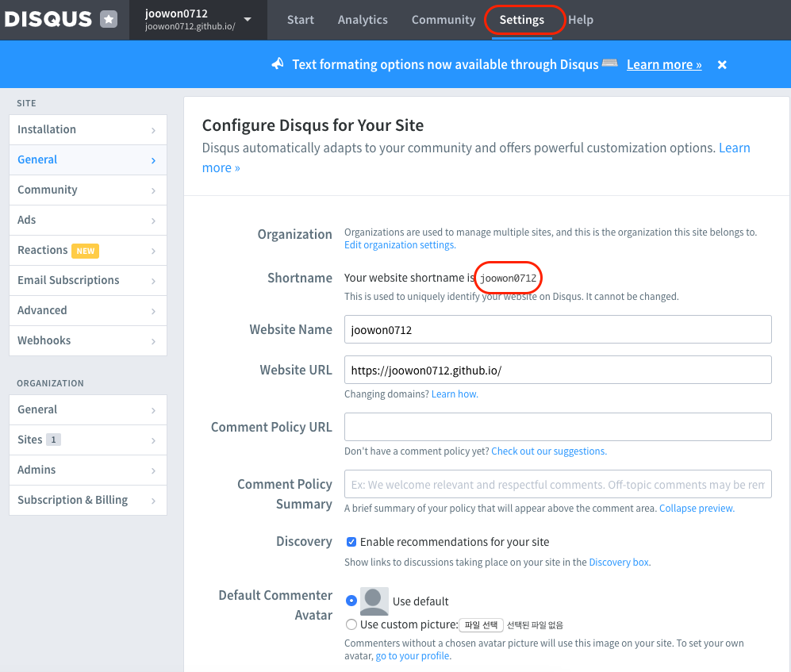
Task: Follow the banner's Learn more link
Action: [x=664, y=64]
